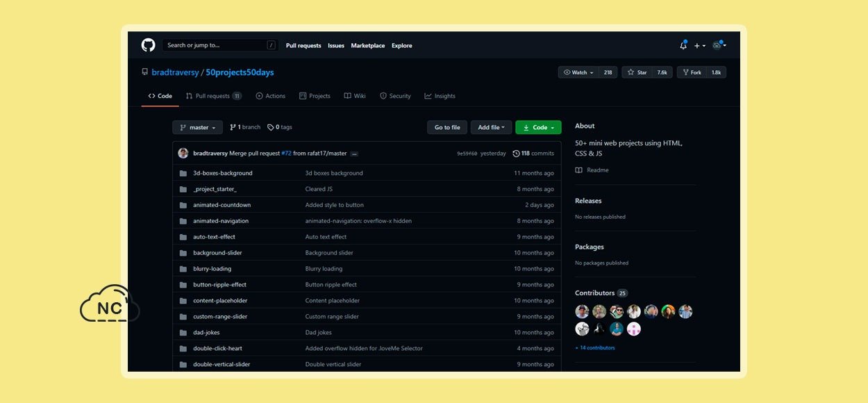This screenshot has width=868, height=403.
Task: Open the notifications bell icon
Action: click(x=683, y=45)
